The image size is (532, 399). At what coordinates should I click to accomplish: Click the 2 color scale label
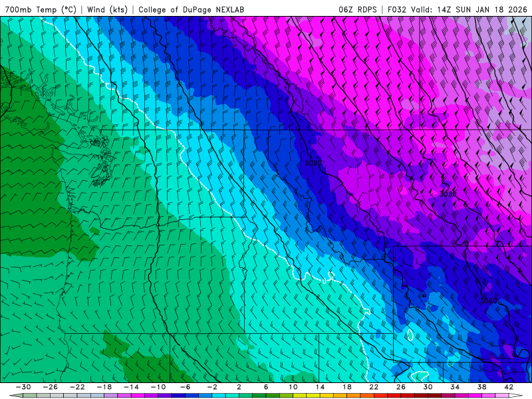point(239,387)
